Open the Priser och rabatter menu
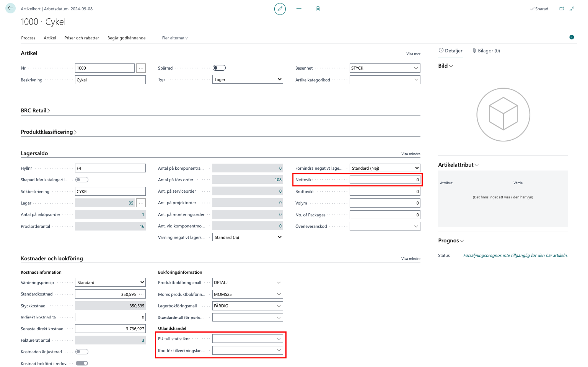Screen dimensions: 588x367 coord(81,38)
